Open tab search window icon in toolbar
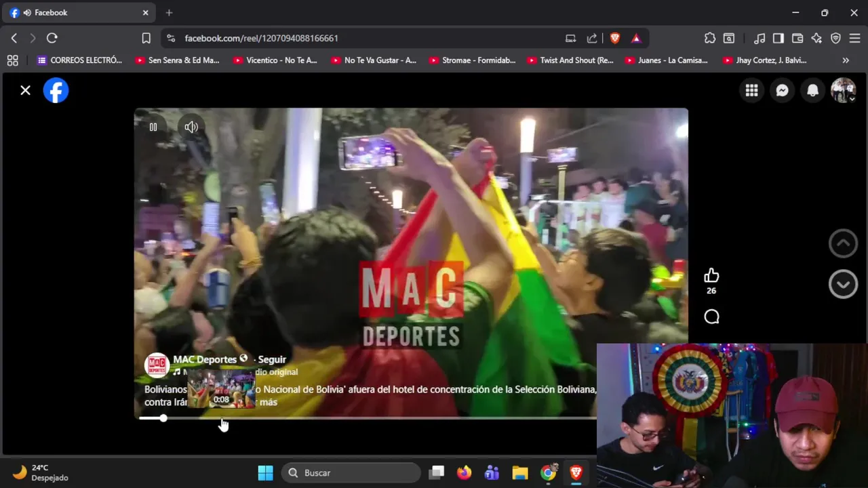 [x=729, y=38]
